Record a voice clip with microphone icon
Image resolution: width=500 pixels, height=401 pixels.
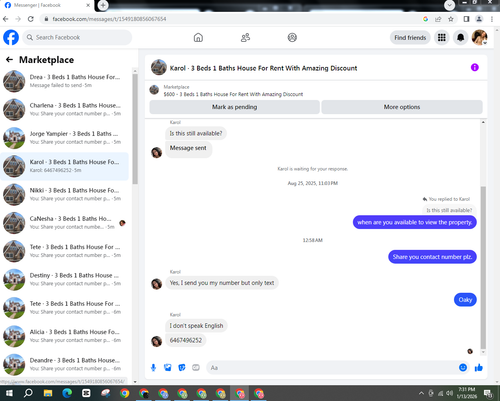coord(153,368)
